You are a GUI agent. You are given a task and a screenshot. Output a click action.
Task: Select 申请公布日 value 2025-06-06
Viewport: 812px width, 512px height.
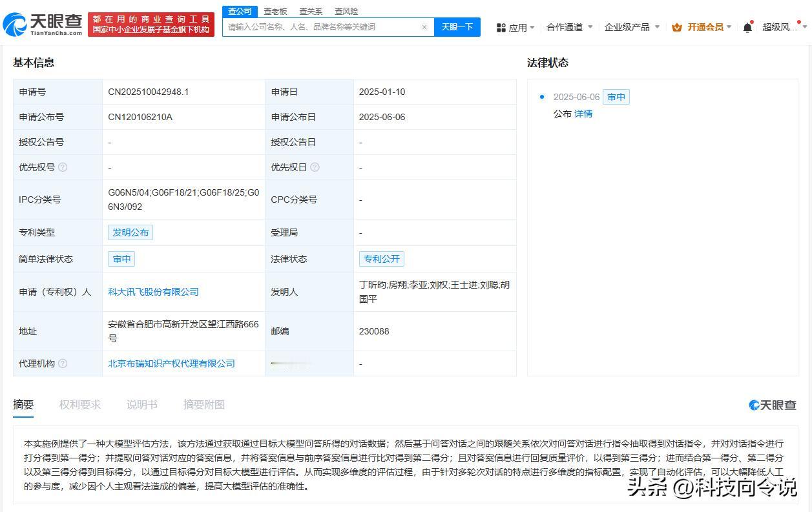[x=382, y=117]
